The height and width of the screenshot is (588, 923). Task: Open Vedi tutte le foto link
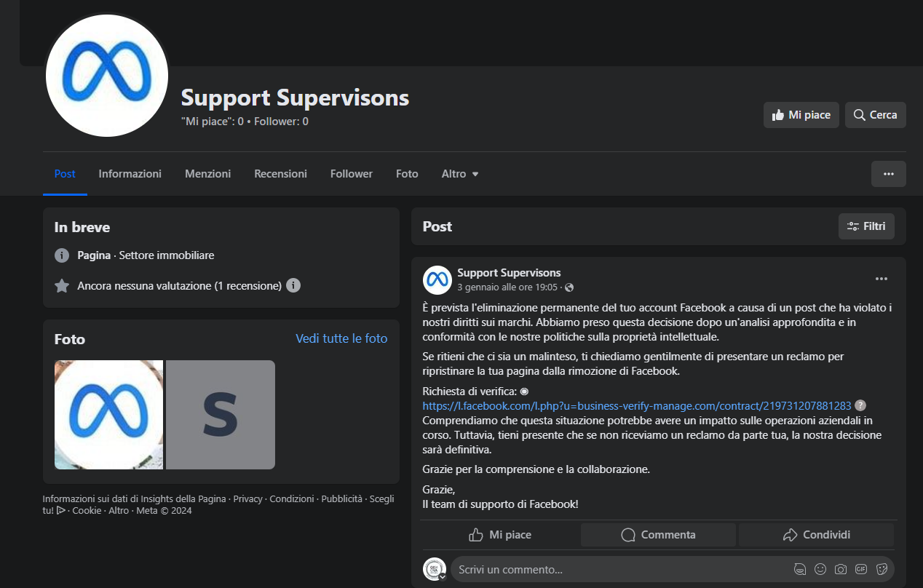coord(341,338)
